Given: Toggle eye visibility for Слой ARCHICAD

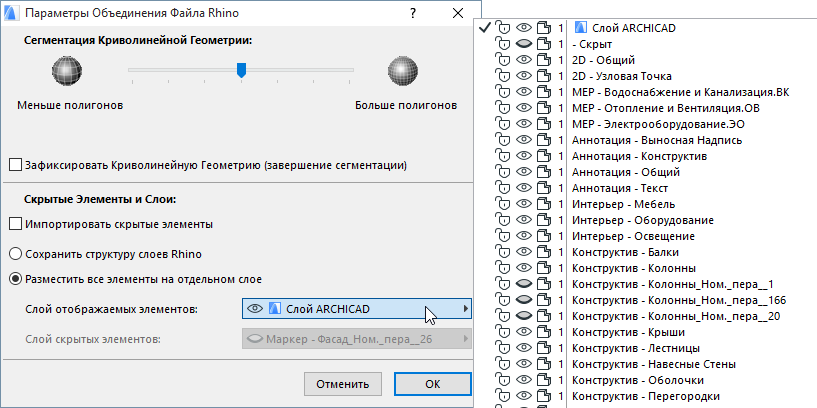Looking at the screenshot, I should [523, 28].
